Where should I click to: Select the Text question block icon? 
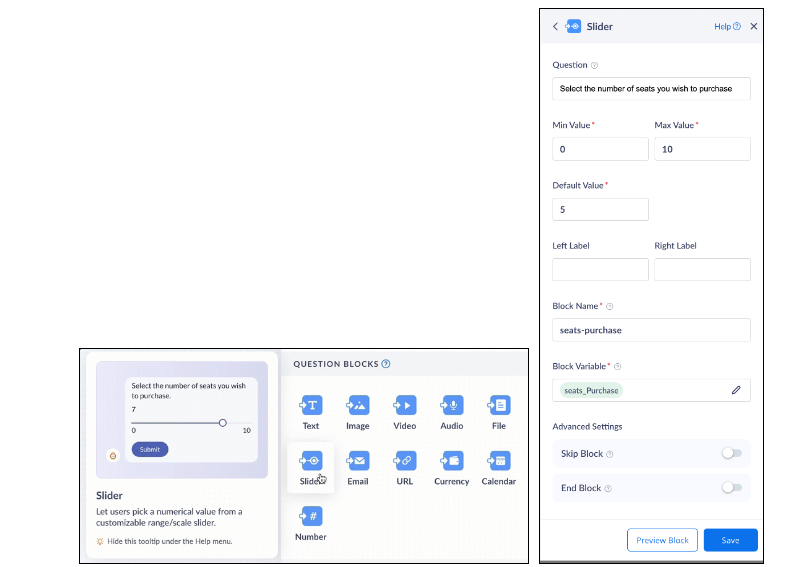click(x=311, y=405)
